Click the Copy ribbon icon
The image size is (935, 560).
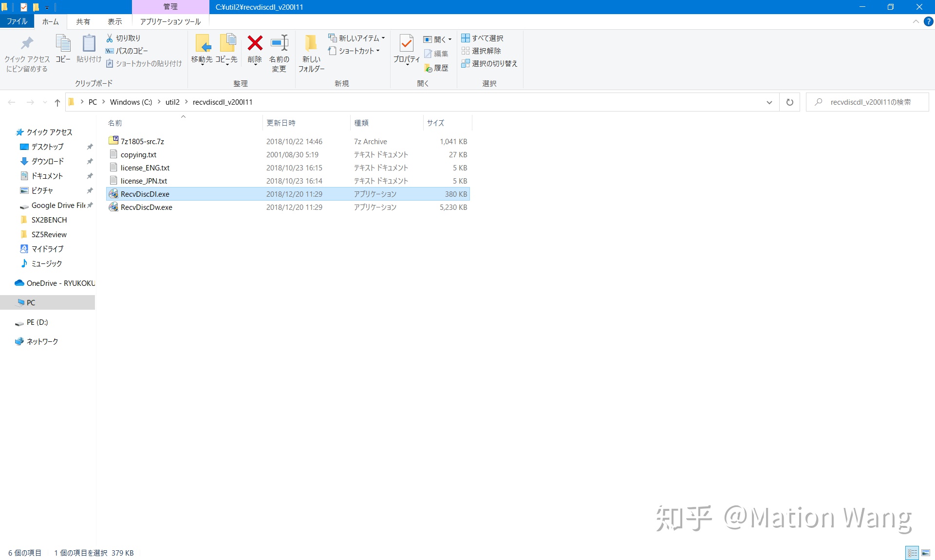coord(63,49)
